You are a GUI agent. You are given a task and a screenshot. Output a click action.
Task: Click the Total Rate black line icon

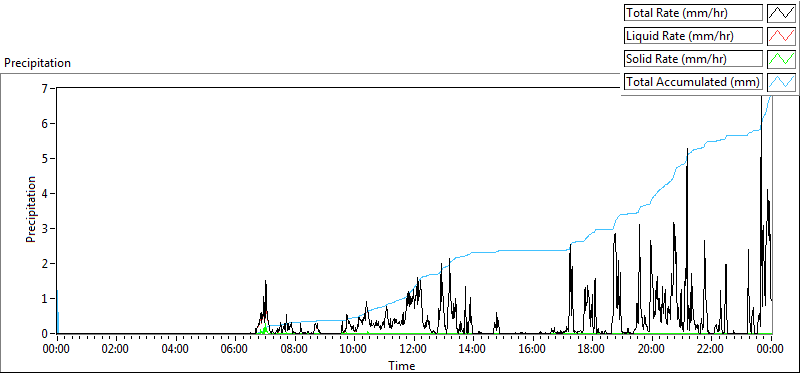(782, 13)
